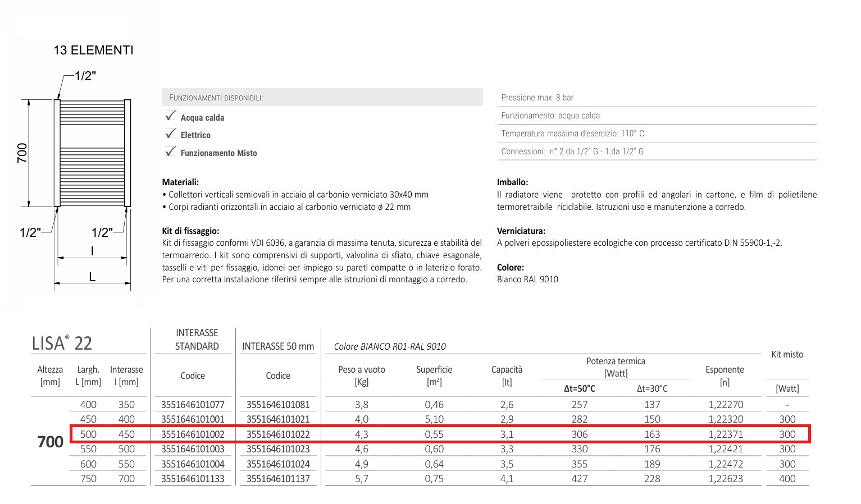Click the Esponente value 1,22623
This screenshot has height=504, width=861.
point(726,479)
